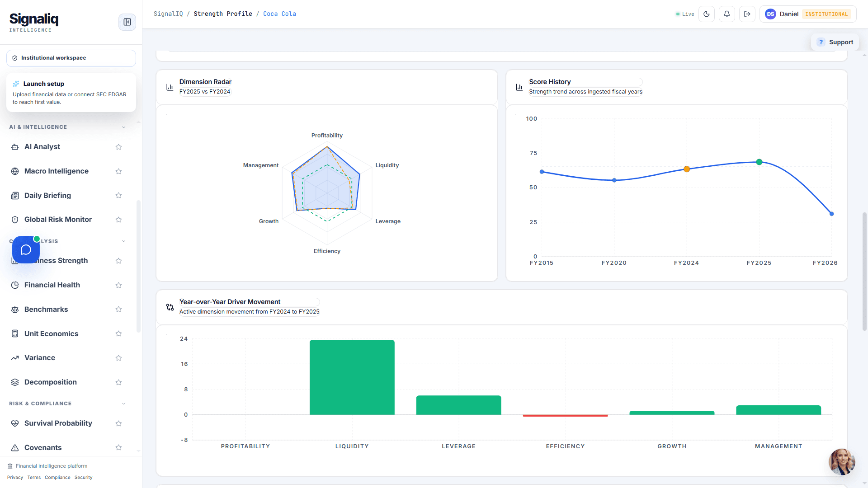The image size is (868, 488).
Task: Open Support help button
Action: (x=835, y=42)
